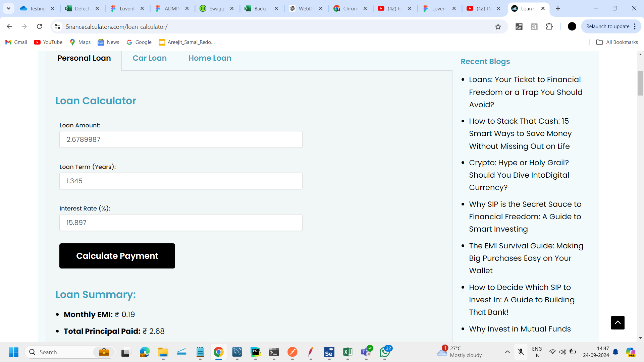Reload the loan calculator page
The width and height of the screenshot is (644, 362).
(x=39, y=26)
